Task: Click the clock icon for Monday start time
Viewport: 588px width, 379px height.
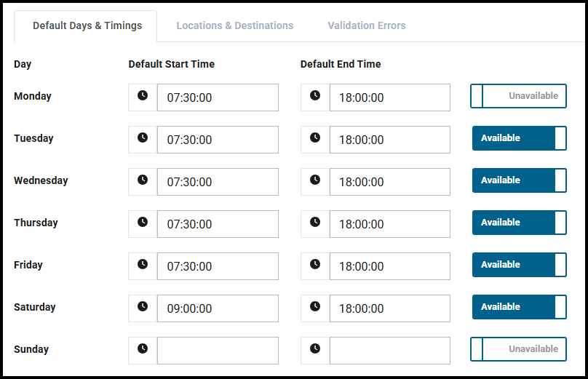Action: tap(143, 96)
